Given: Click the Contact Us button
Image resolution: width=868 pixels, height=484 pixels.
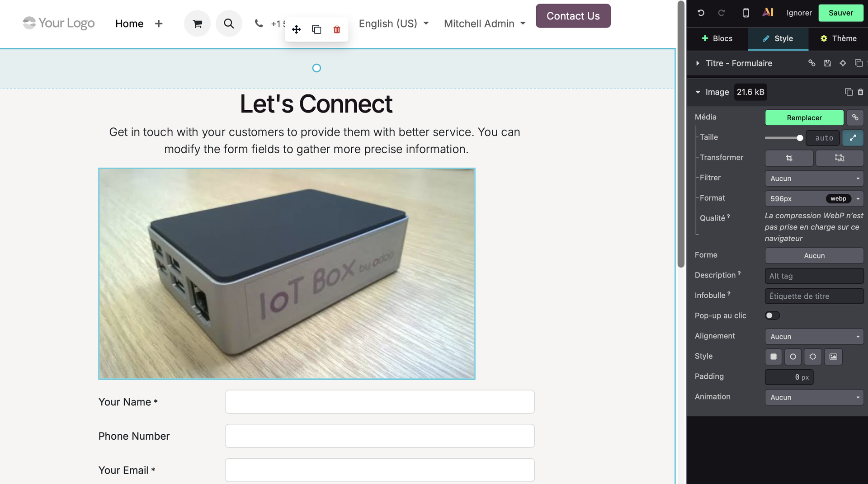Looking at the screenshot, I should 573,16.
